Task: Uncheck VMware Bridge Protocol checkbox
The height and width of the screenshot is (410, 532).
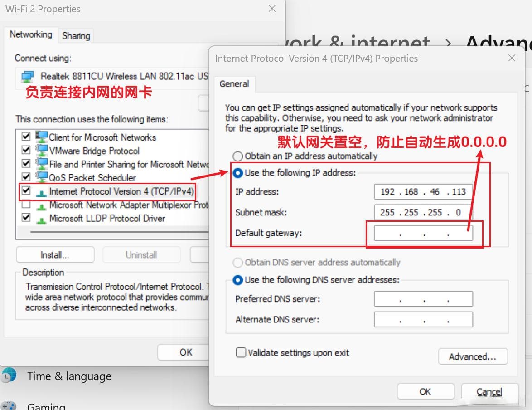Action: point(26,150)
